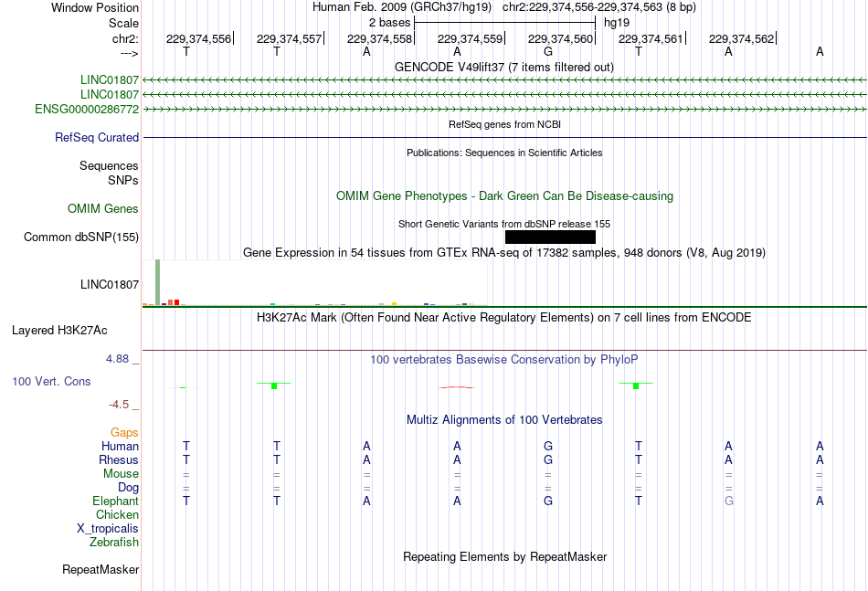
Task: Click the red GTEx expression bars
Action: [x=174, y=302]
